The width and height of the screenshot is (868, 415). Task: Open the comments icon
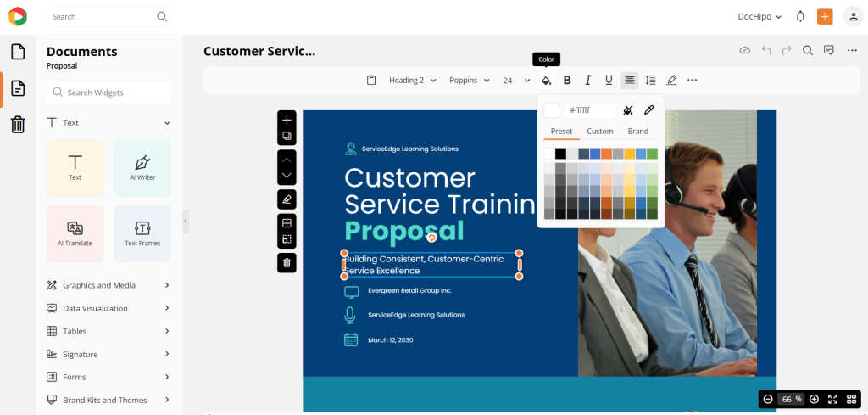tap(829, 50)
